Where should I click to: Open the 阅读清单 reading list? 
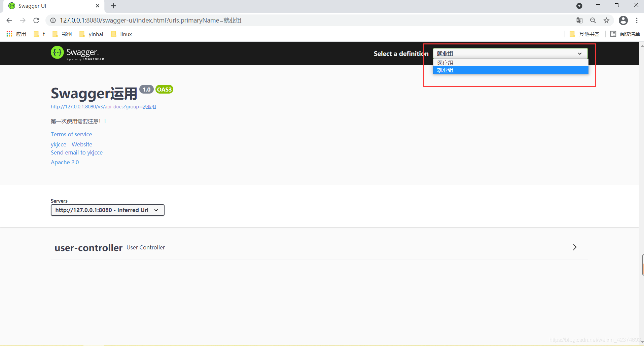pyautogui.click(x=625, y=34)
